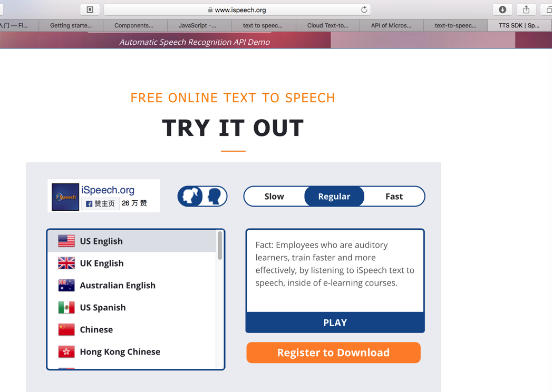Switch to the API of Micros... tab

[x=391, y=25]
